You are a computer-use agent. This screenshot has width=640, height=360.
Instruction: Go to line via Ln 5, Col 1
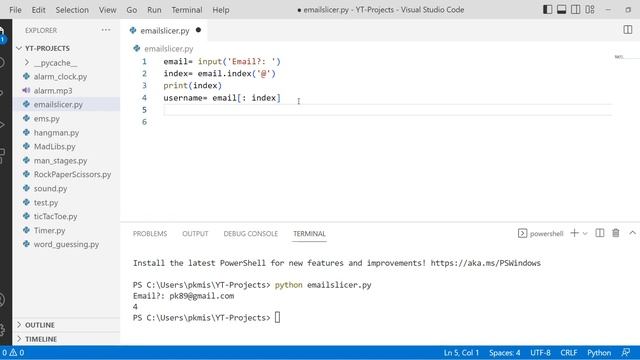coord(461,353)
